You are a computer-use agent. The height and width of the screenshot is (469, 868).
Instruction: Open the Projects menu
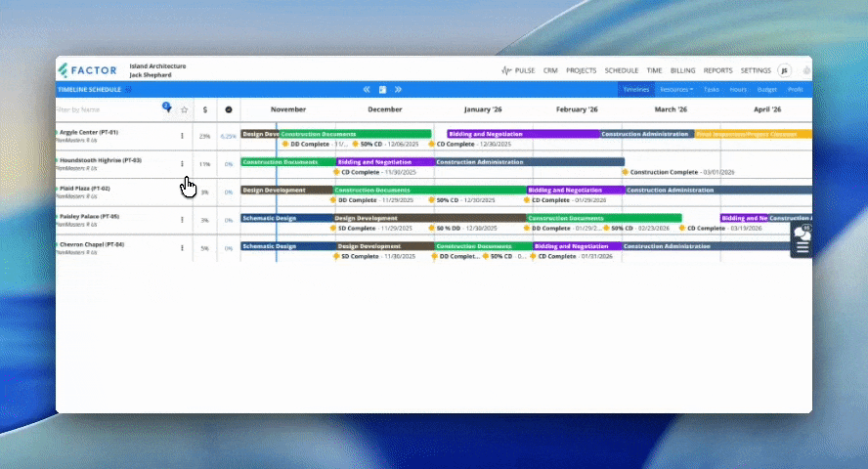[x=582, y=70]
